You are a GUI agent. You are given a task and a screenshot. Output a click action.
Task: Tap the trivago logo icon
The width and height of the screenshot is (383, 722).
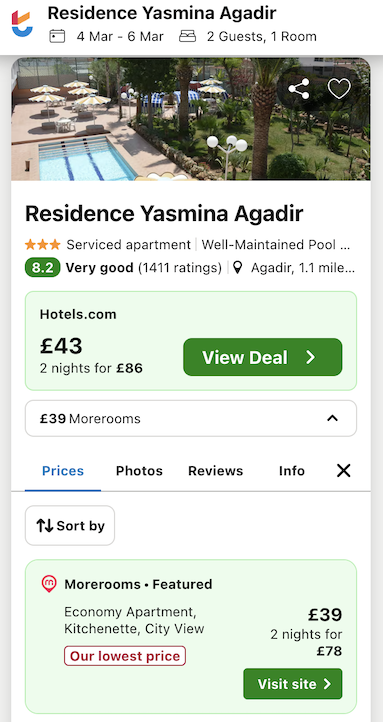click(22, 24)
